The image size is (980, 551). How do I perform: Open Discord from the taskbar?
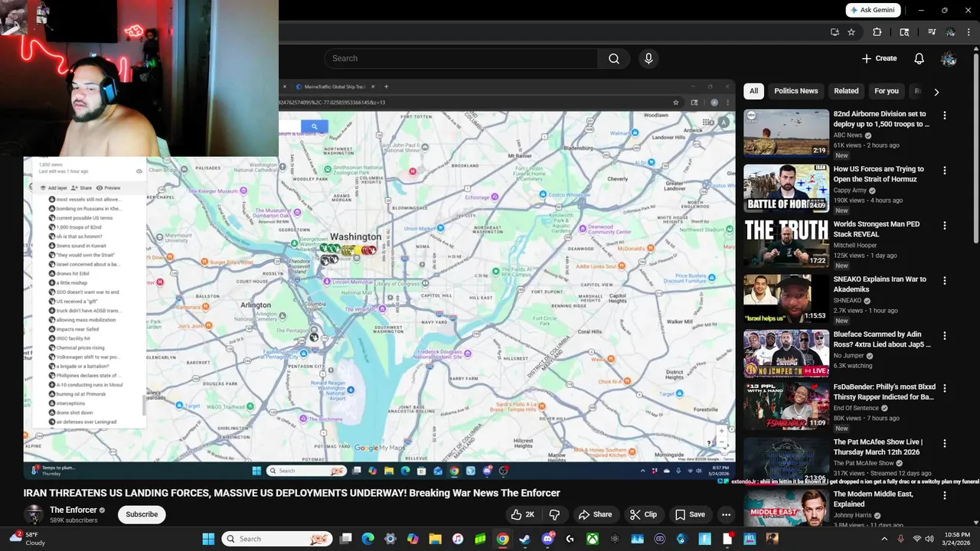547,539
